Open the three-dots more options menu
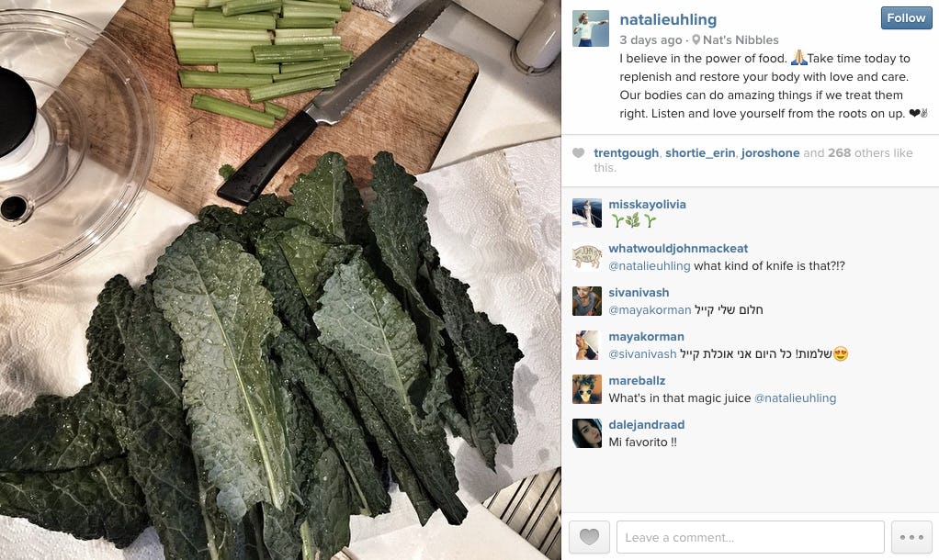This screenshot has width=939, height=560. pos(911,537)
